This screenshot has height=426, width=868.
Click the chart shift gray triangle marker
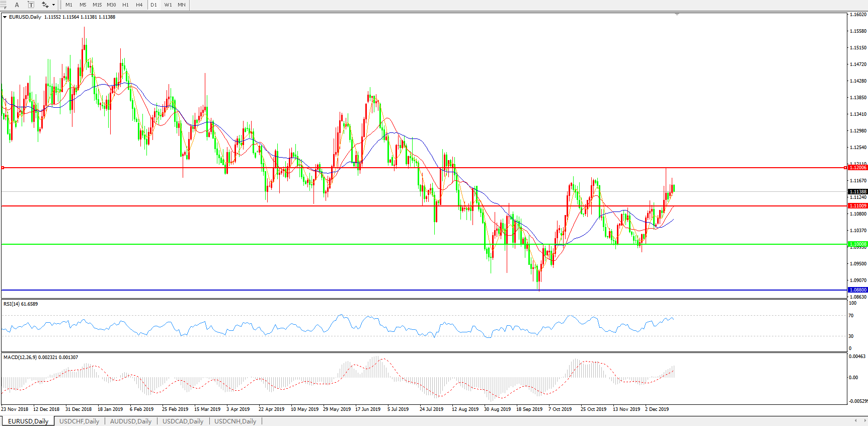point(677,15)
